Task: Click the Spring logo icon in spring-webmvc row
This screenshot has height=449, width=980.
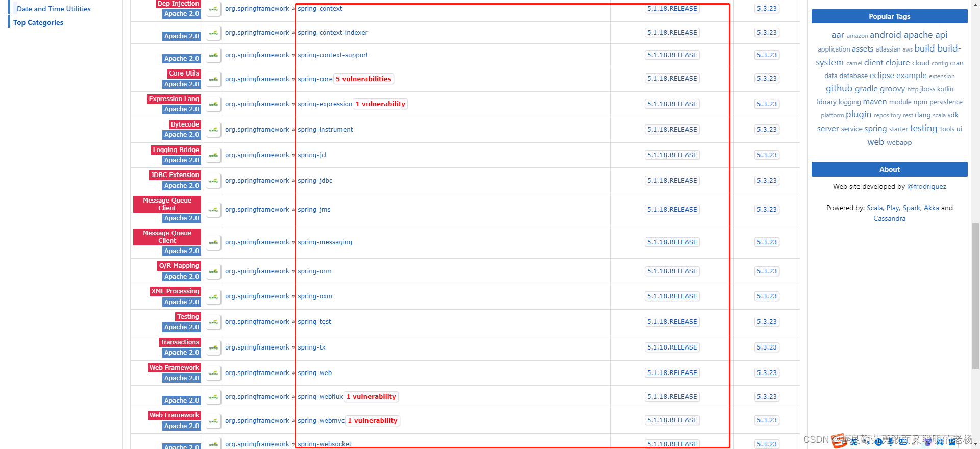Action: pyautogui.click(x=213, y=421)
